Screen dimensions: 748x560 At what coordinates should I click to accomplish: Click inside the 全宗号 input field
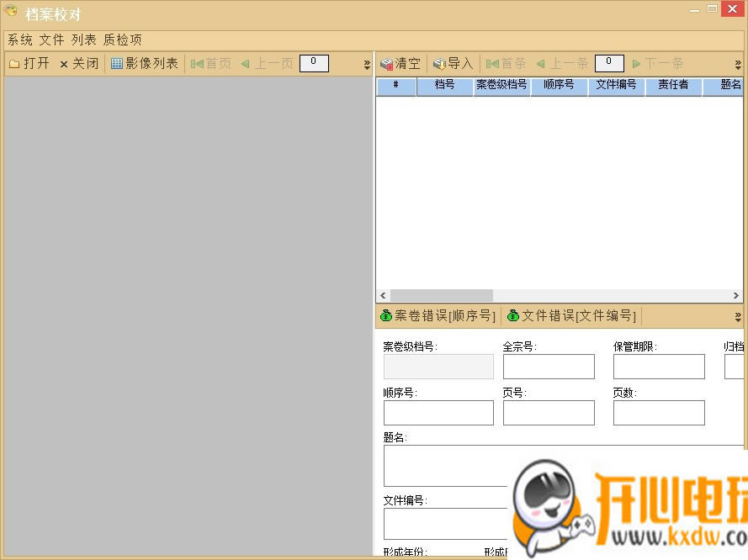[x=548, y=366]
